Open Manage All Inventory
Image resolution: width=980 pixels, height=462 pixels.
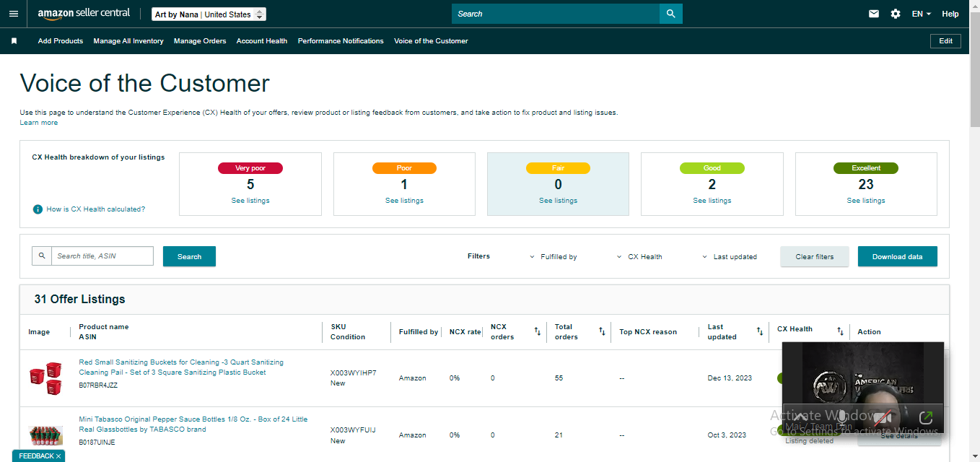(x=128, y=41)
